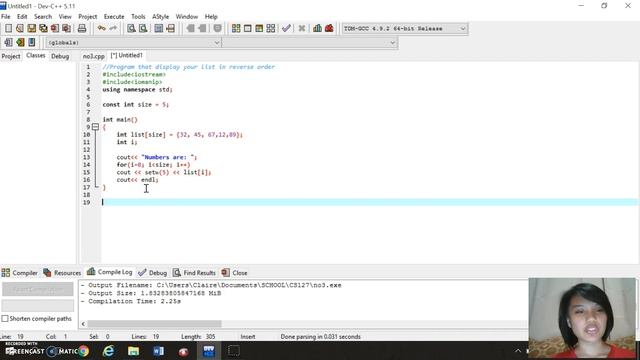Image resolution: width=640 pixels, height=360 pixels.
Task: Click the Close All toolbar icon
Action: (x=66, y=28)
